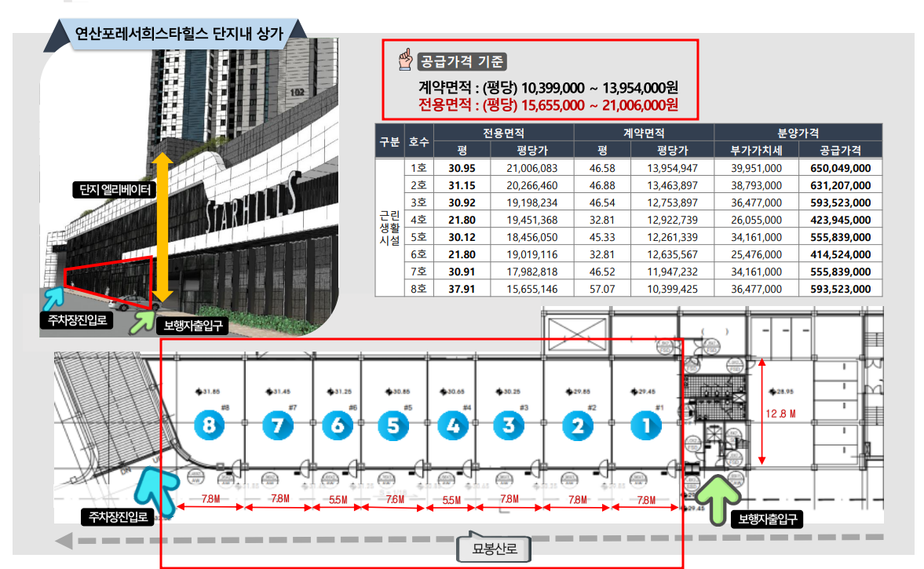924x569 pixels.
Task: Click the 414,524,000 supply price cell
Action: coord(840,254)
